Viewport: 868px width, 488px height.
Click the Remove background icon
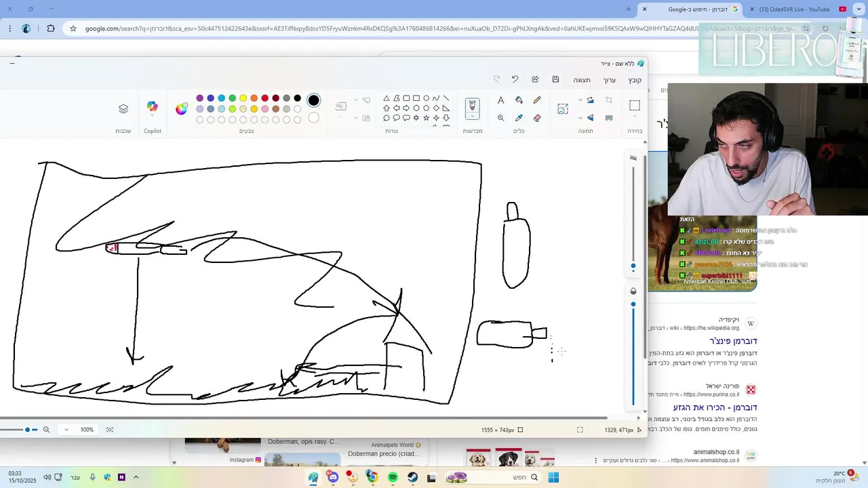click(x=609, y=118)
